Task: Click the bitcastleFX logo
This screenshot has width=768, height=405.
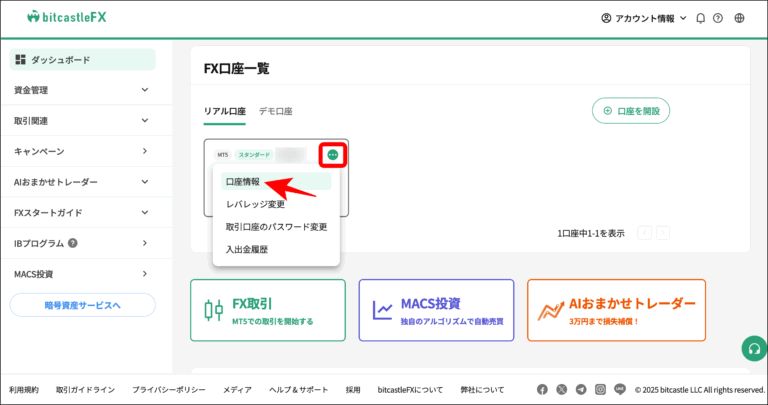Action: point(67,17)
